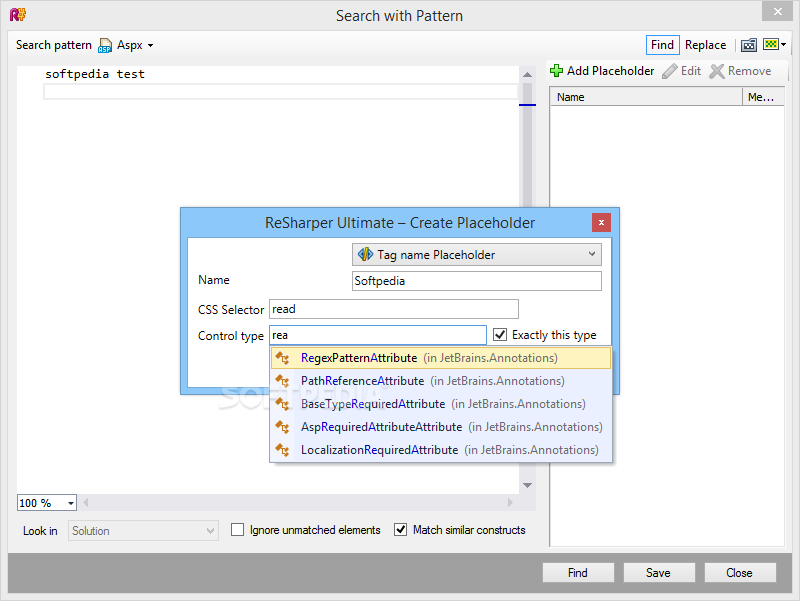Click the Tag name Placeholder icon
This screenshot has width=800, height=601.
click(365, 254)
